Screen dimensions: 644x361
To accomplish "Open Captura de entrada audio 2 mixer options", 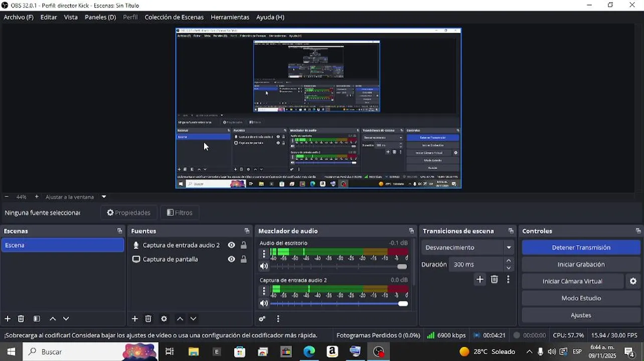I will (x=264, y=291).
